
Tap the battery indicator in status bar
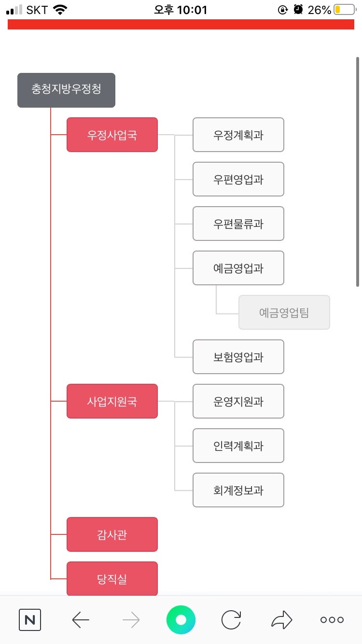pyautogui.click(x=344, y=10)
